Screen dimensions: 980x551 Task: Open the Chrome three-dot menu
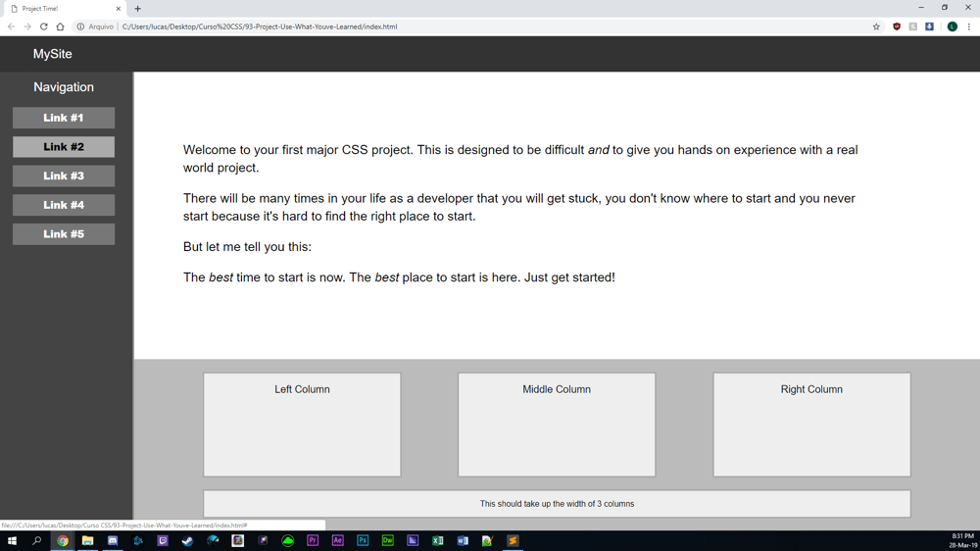[969, 26]
